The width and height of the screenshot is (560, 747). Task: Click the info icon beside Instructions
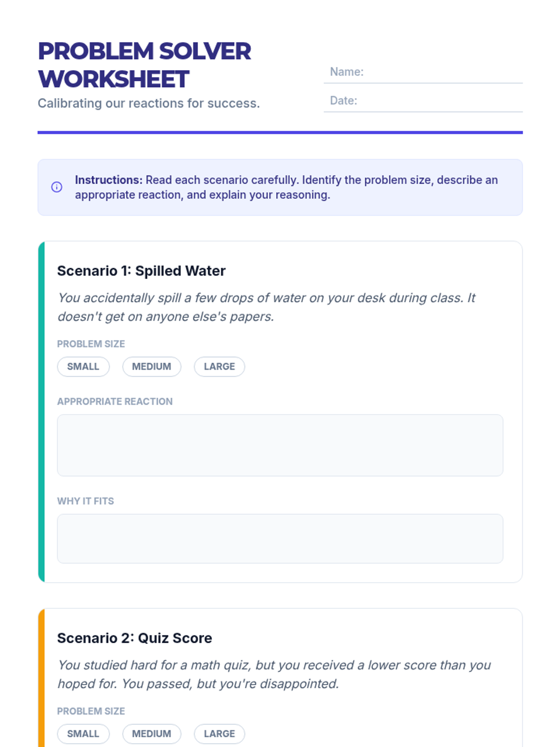(56, 187)
